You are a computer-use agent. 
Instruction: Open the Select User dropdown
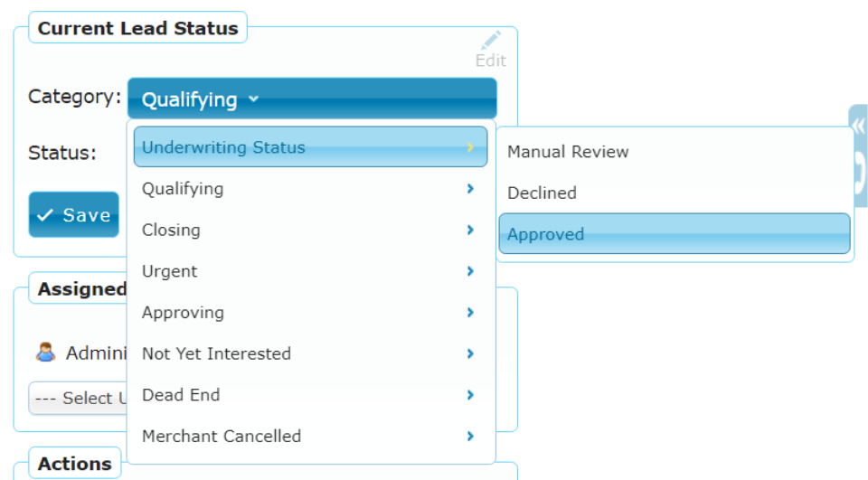click(78, 398)
